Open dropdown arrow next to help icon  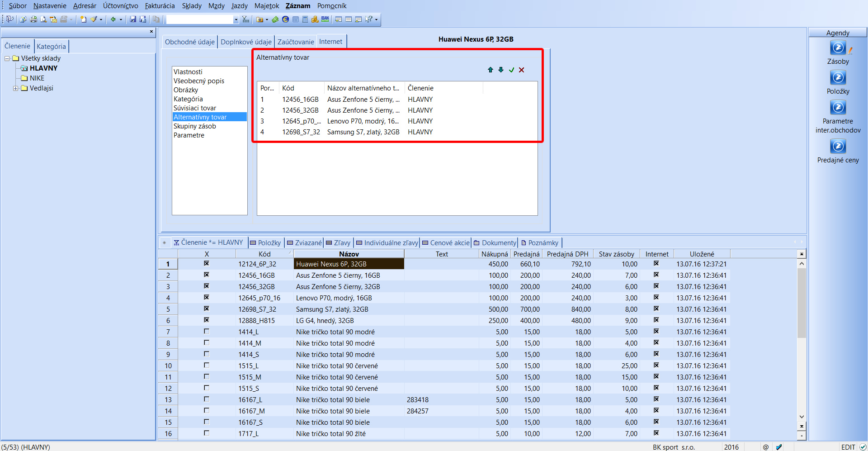click(x=376, y=19)
